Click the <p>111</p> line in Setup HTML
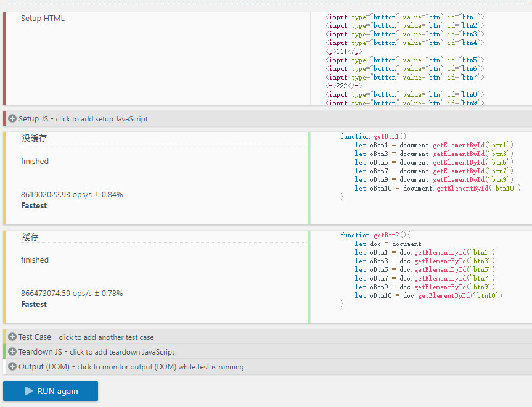 pos(344,52)
